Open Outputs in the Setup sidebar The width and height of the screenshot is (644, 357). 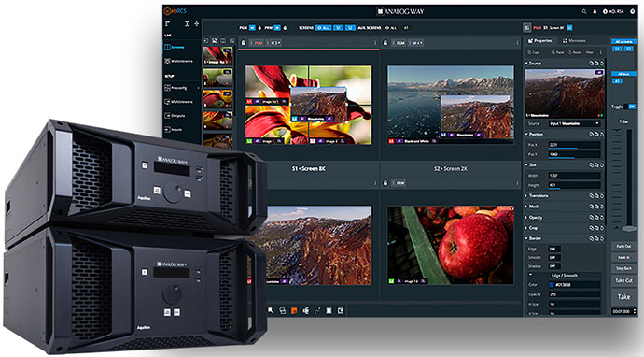175,116
